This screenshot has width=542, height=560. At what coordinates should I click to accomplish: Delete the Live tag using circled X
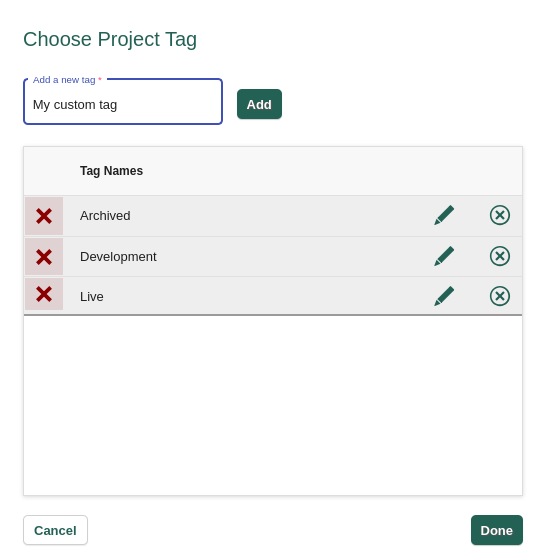[x=500, y=296]
